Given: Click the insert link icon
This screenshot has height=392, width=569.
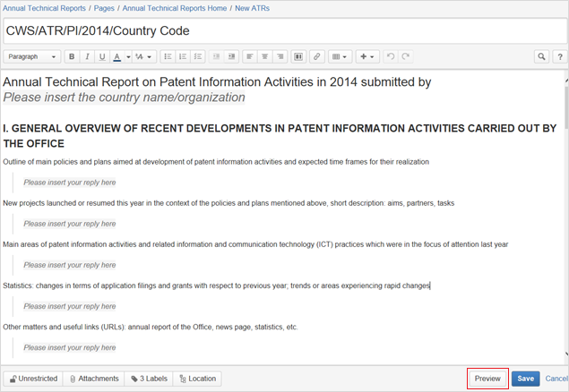Looking at the screenshot, I should (316, 56).
